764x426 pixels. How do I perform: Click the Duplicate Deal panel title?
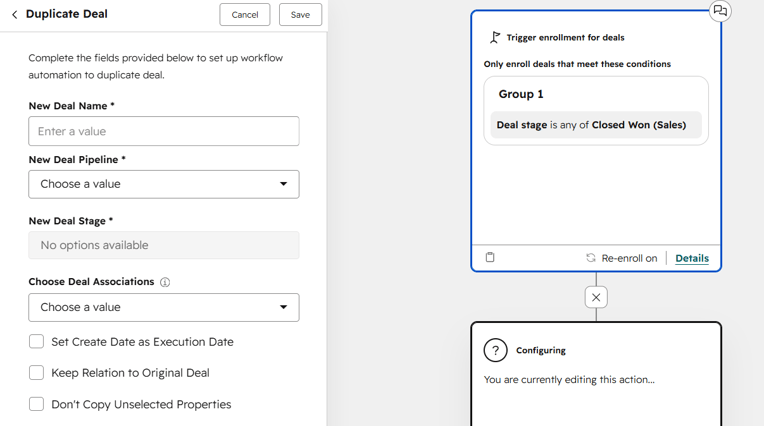67,14
